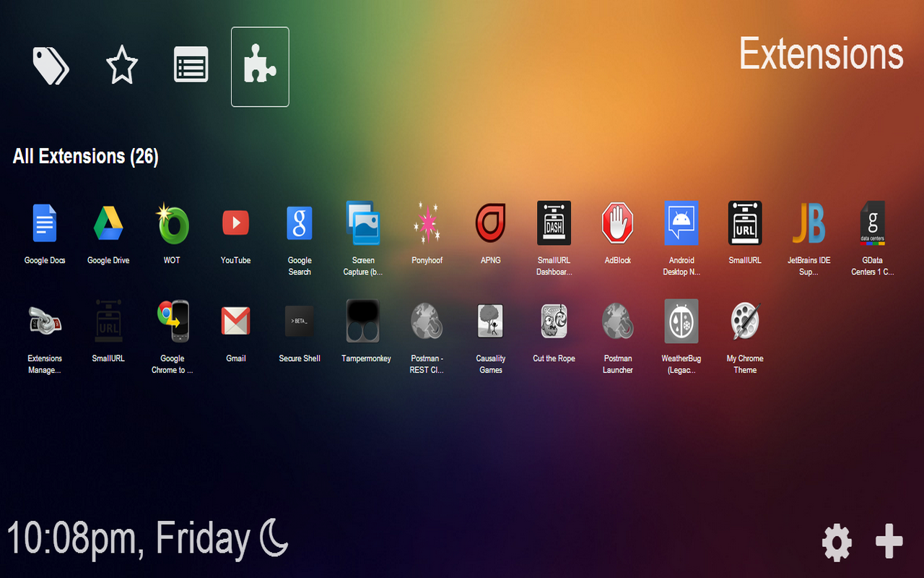Launch the Google Docs extension

tap(45, 223)
